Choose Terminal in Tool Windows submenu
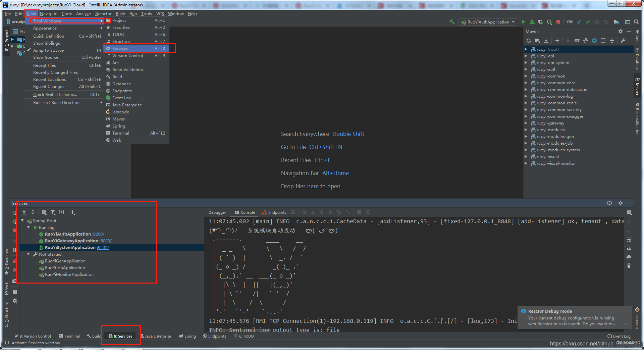 136,133
